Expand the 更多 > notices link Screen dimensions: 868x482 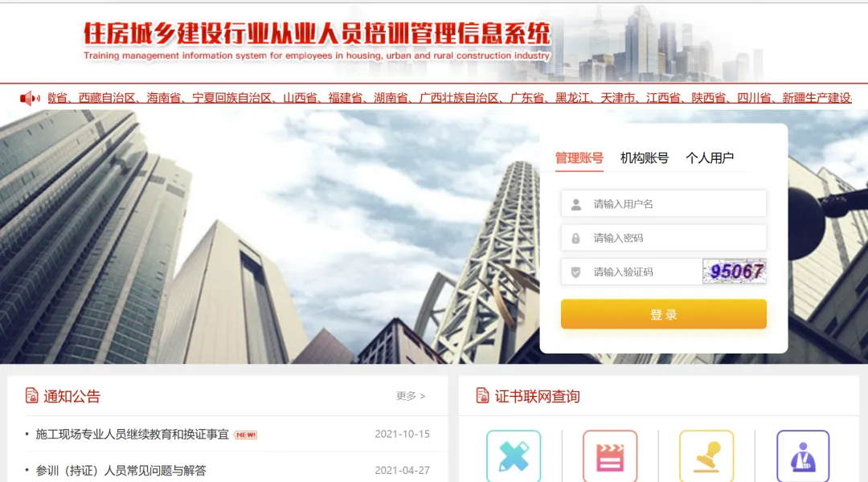[411, 396]
